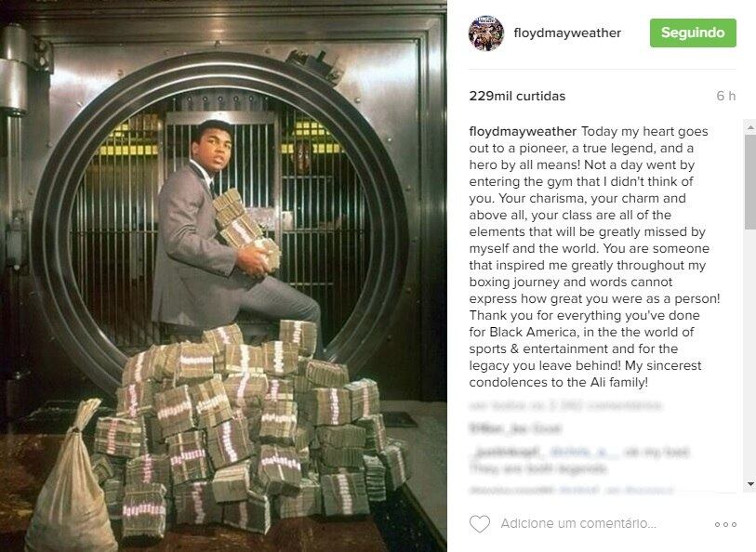The image size is (756, 552).
Task: Open the first blurred commenter username
Action: [x=515, y=428]
